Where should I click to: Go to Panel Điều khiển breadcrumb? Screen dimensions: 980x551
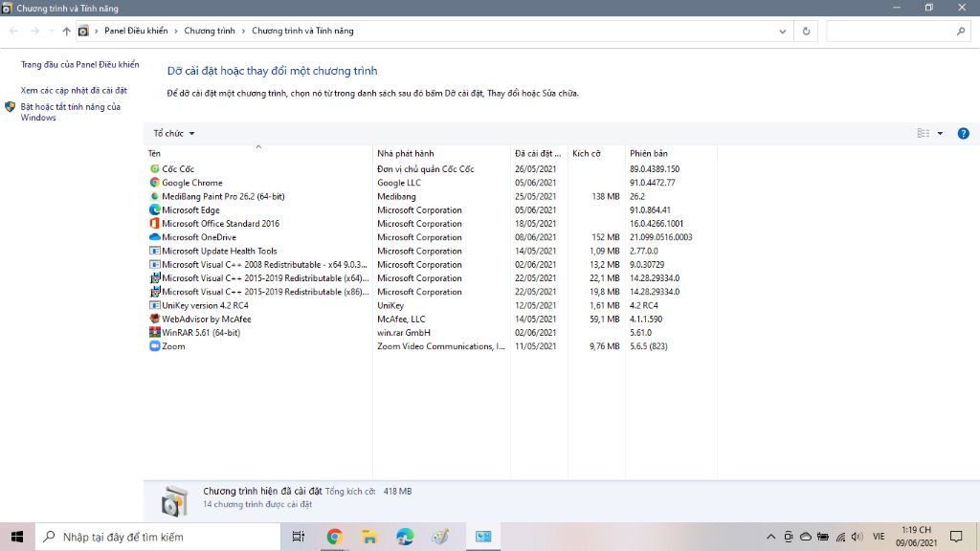(136, 31)
